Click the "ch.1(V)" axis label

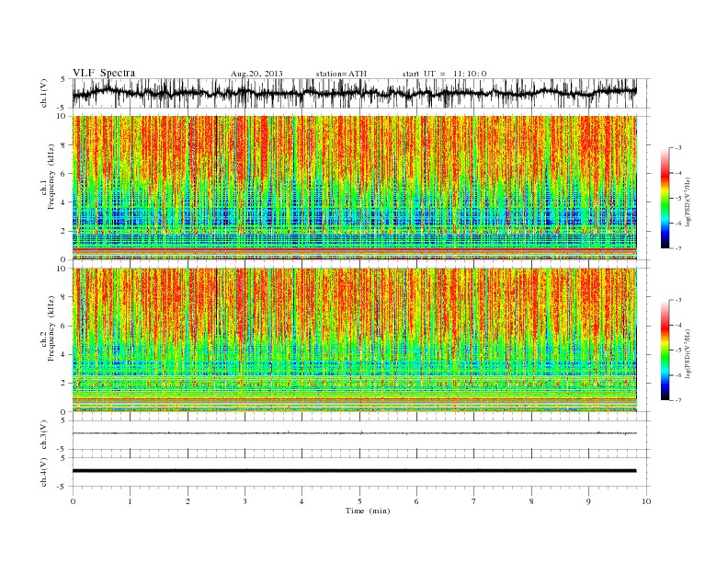coord(44,93)
